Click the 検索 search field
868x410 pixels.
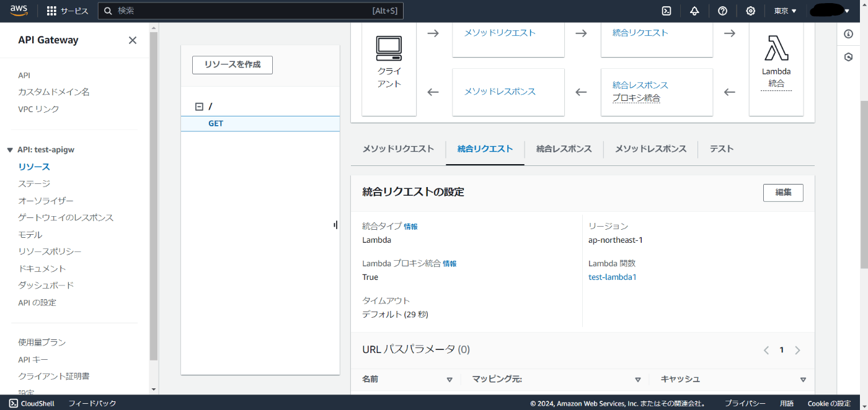pyautogui.click(x=251, y=11)
